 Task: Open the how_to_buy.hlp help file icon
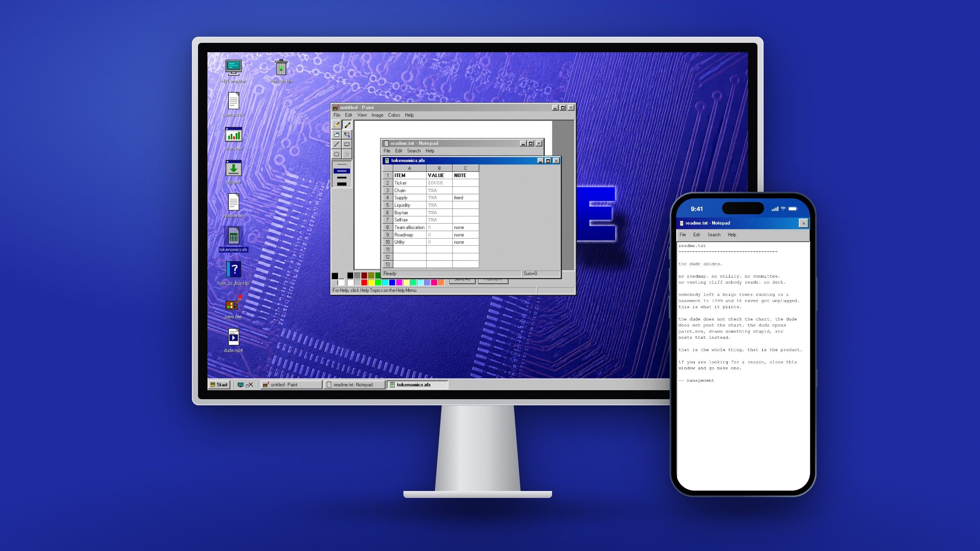pyautogui.click(x=234, y=273)
